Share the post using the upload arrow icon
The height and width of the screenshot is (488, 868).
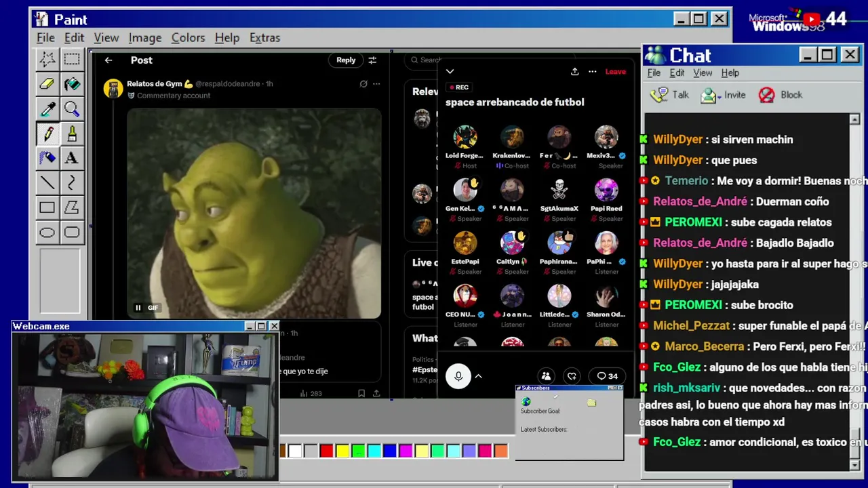pos(376,393)
